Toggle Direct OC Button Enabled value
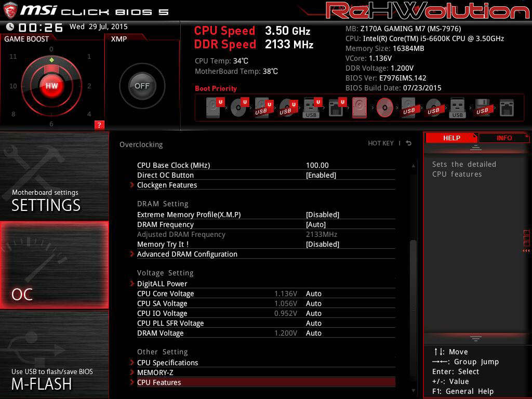The height and width of the screenshot is (399, 532). 321,175
